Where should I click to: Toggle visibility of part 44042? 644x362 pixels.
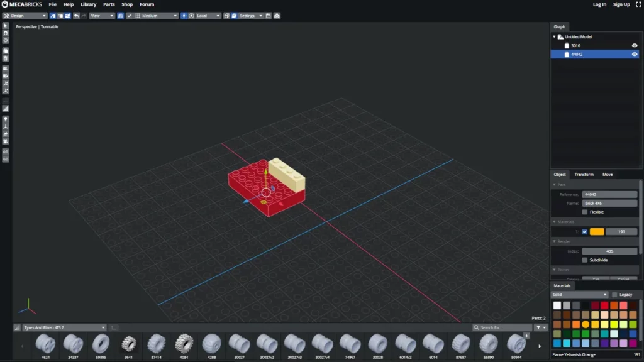click(635, 54)
